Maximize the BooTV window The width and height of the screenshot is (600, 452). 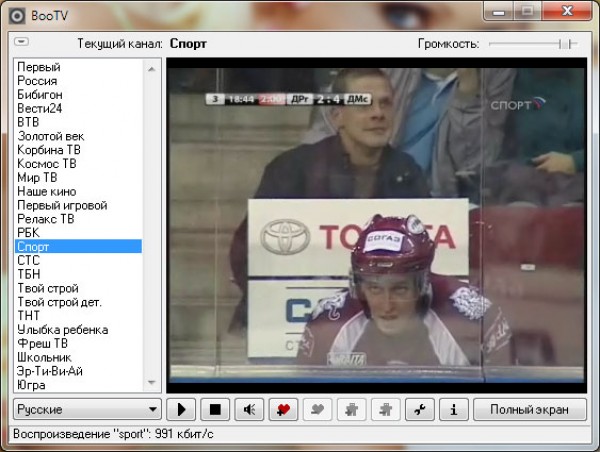(x=527, y=11)
